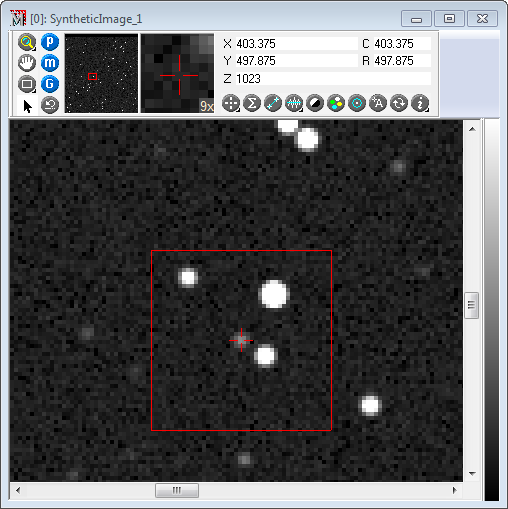Select the arrow pointer tool
The image size is (508, 509).
pos(28,106)
